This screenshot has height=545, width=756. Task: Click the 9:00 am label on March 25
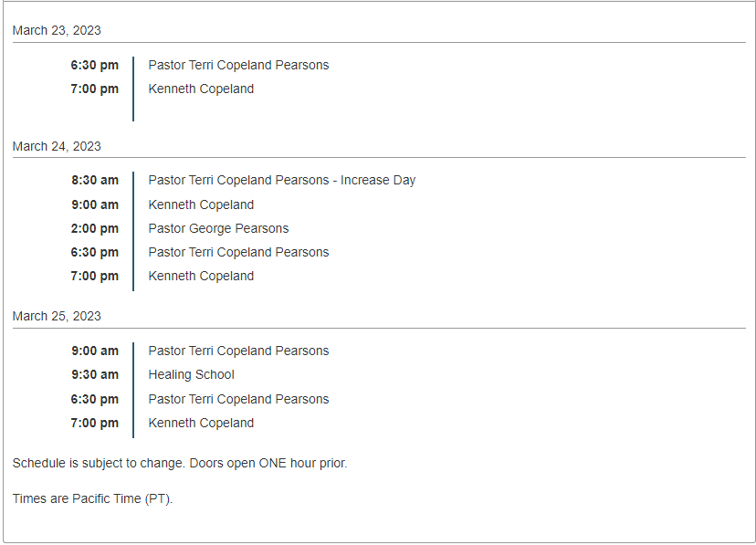tap(95, 351)
